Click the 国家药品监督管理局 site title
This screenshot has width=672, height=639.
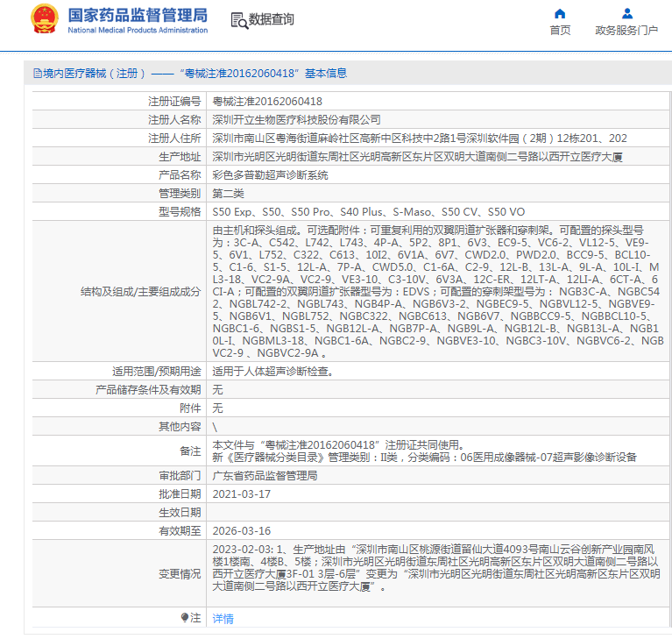tap(138, 15)
